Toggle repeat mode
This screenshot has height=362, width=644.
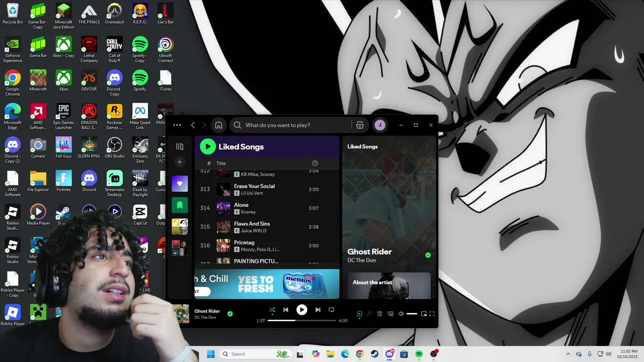click(331, 310)
